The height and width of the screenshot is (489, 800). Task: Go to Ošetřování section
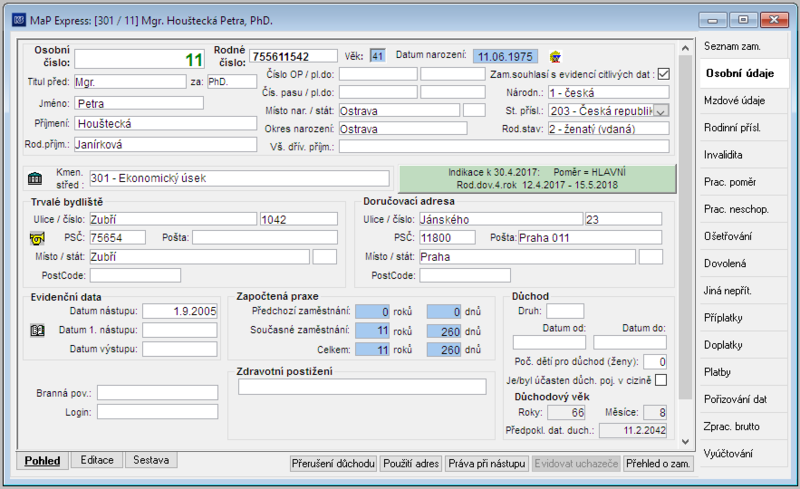click(743, 236)
